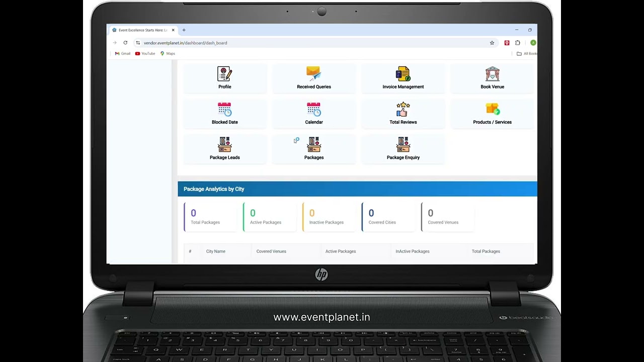View site information icon in address bar
The height and width of the screenshot is (362, 644).
pos(138,43)
